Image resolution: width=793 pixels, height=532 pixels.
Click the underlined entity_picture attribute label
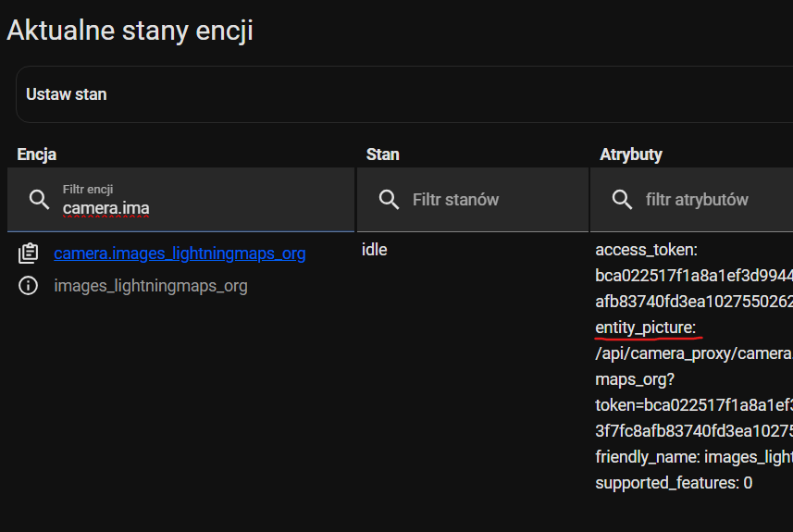tap(645, 328)
